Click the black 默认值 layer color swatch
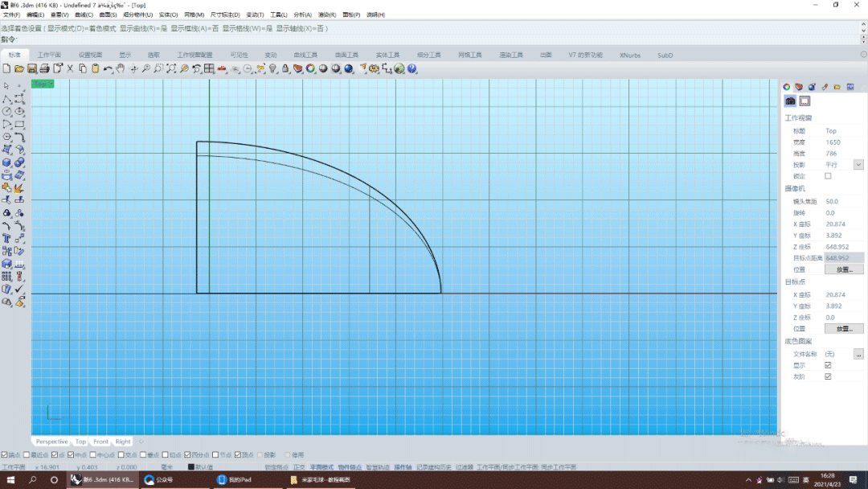The height and width of the screenshot is (489, 868). pos(191,466)
